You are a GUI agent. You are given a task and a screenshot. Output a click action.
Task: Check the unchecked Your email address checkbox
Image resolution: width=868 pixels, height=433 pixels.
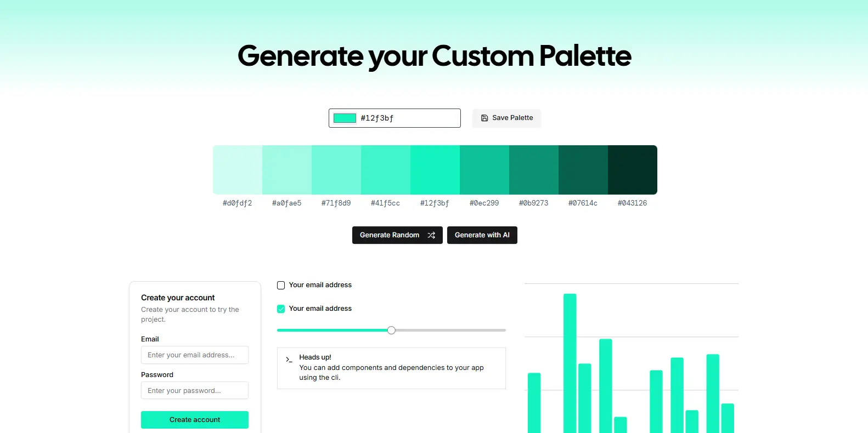coord(281,285)
